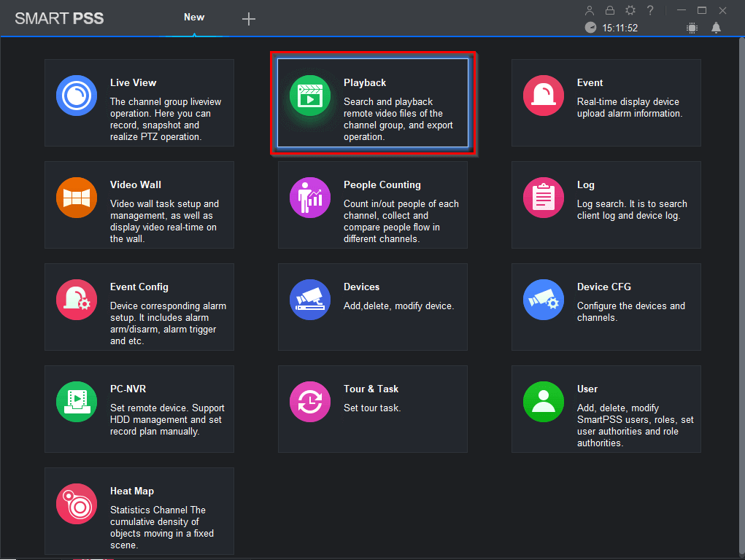The image size is (745, 560).
Task: Launch the Video Wall module
Action: (77, 198)
